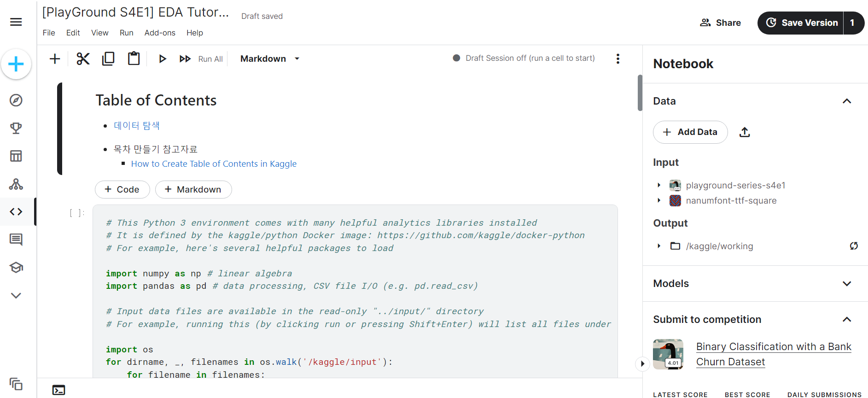Expand the /kaggle/working output folder
Image resolution: width=868 pixels, height=398 pixels.
click(659, 246)
